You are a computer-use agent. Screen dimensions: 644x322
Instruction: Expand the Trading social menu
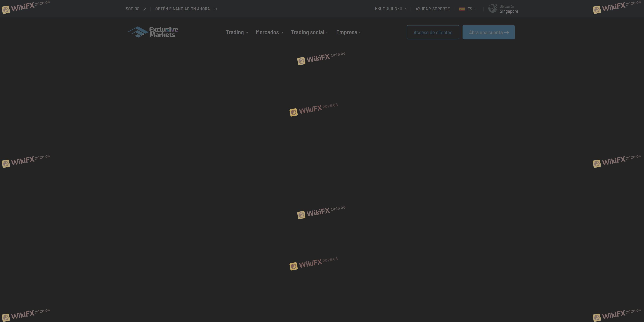coord(310,32)
